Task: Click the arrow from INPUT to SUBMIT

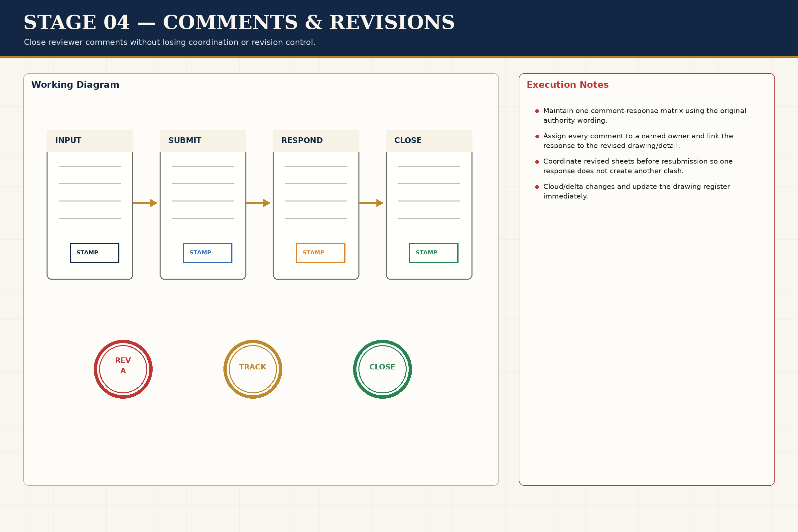Action: pyautogui.click(x=145, y=203)
